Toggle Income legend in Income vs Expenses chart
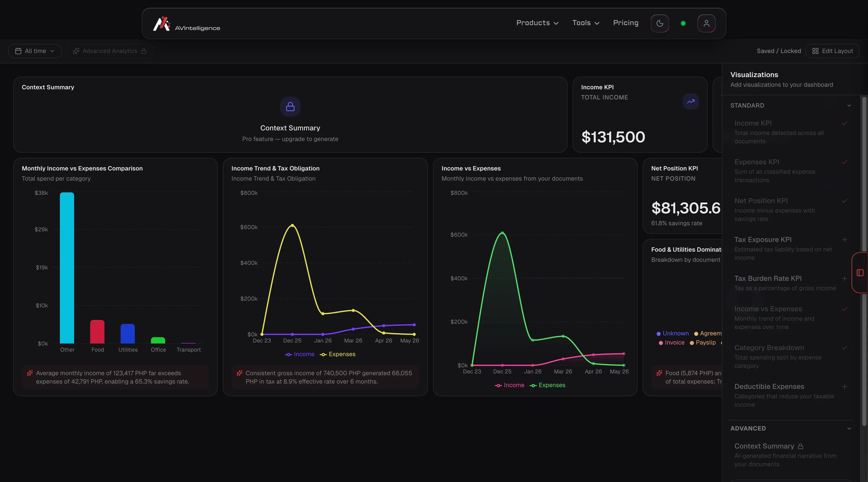Image resolution: width=868 pixels, height=482 pixels. point(509,385)
